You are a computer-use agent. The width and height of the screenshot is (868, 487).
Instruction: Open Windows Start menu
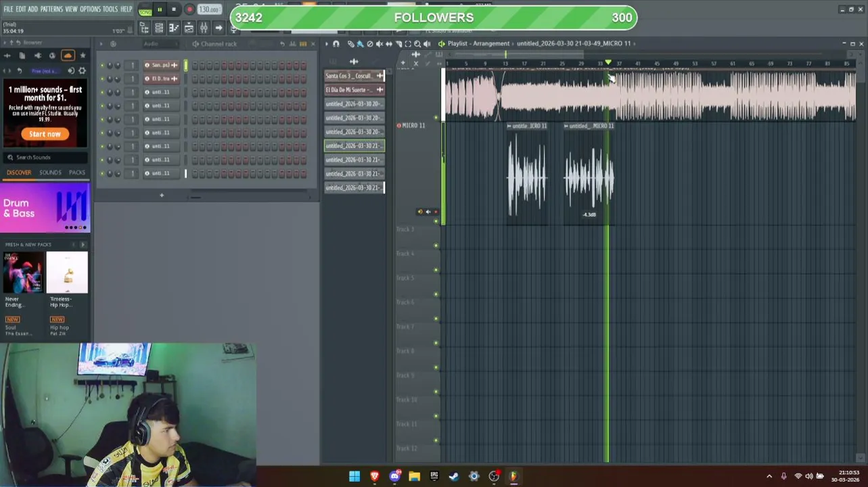coord(355,476)
